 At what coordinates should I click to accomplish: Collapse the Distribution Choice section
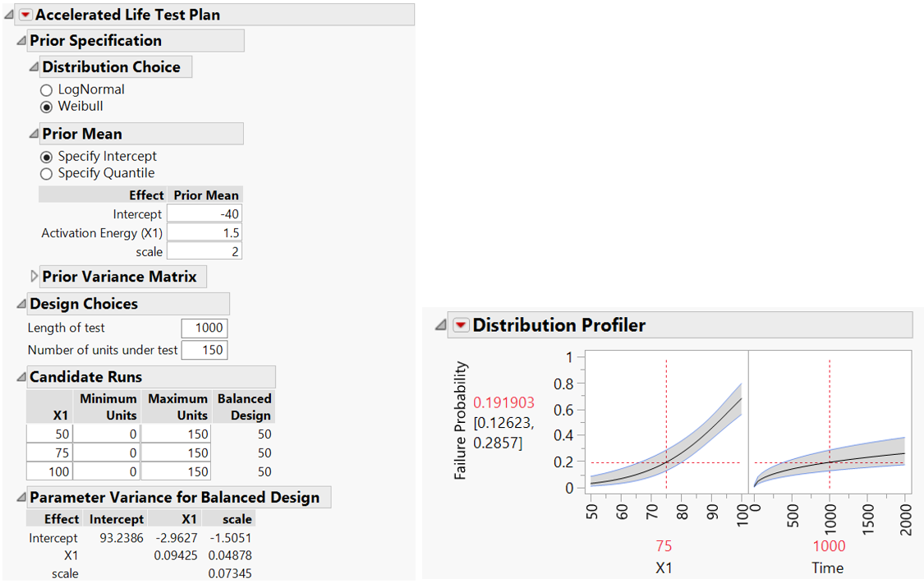pyautogui.click(x=34, y=67)
